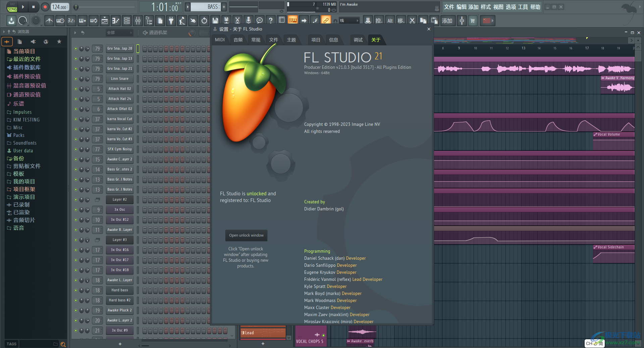Expand the pattern list arrow left of BASS
The width and height of the screenshot is (644, 348).
pos(188,7)
